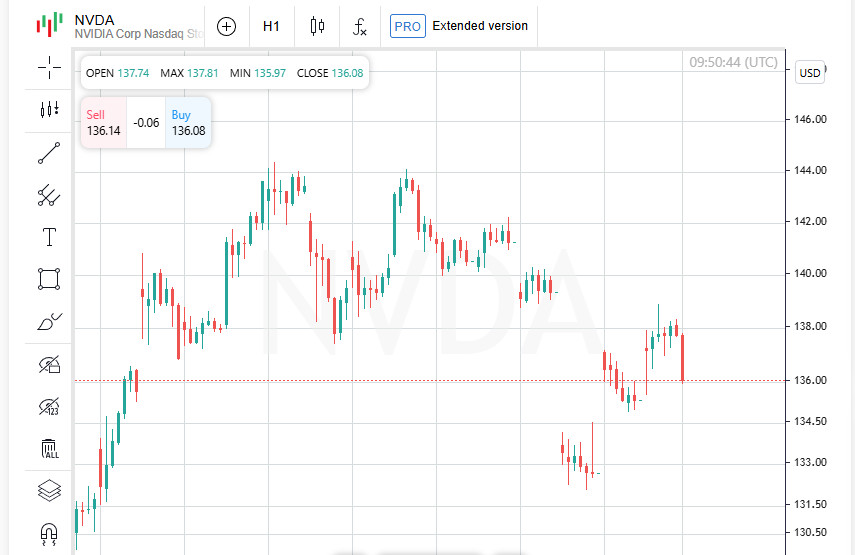The image size is (855, 555).
Task: Click the 140.00 price axis label
Action: pos(810,273)
